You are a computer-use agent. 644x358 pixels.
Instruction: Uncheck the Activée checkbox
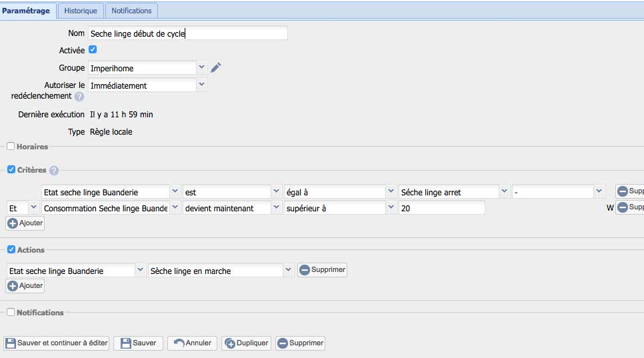[93, 49]
